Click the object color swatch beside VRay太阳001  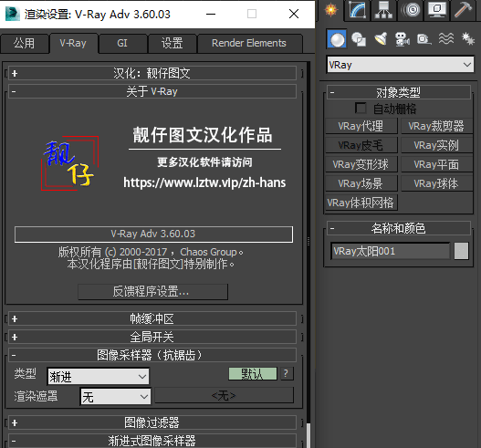461,251
